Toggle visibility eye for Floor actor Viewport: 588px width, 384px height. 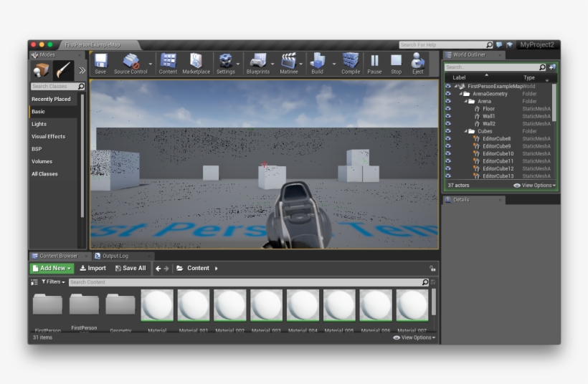tap(448, 109)
